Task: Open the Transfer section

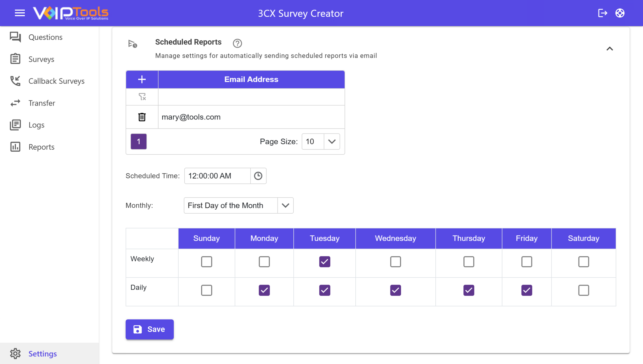Action: point(42,103)
